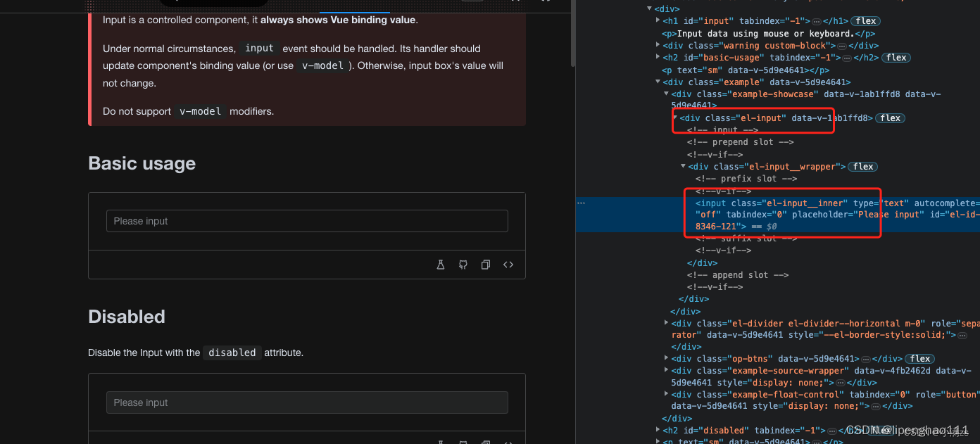Collapse the el-input div node
Viewport: 980px width, 444px height.
click(675, 118)
